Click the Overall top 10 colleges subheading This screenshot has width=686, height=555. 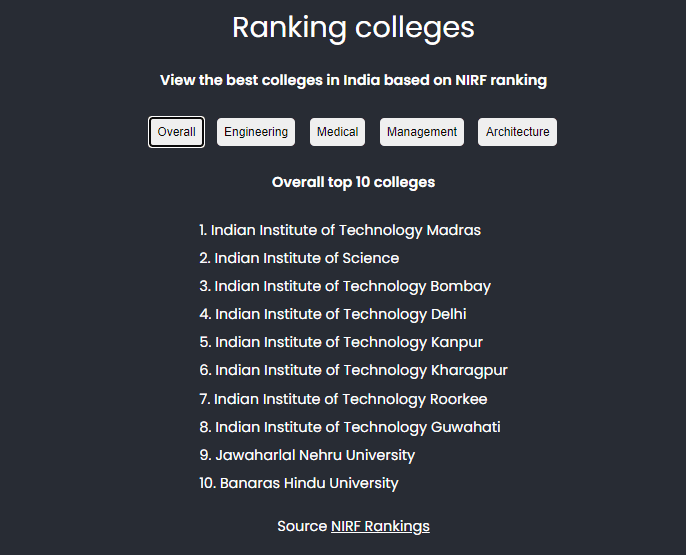click(x=353, y=182)
